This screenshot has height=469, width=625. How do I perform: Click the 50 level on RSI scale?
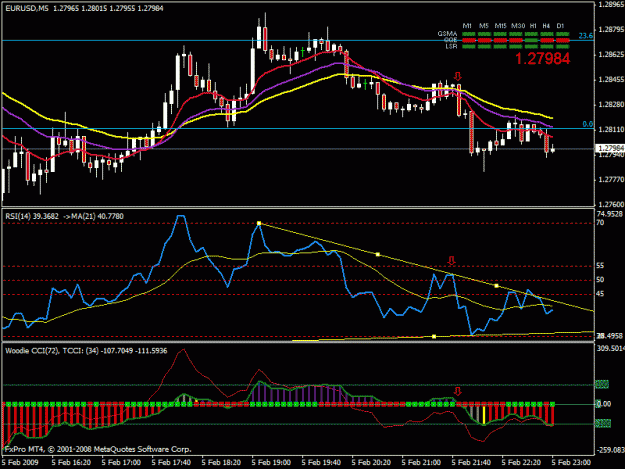coord(600,280)
